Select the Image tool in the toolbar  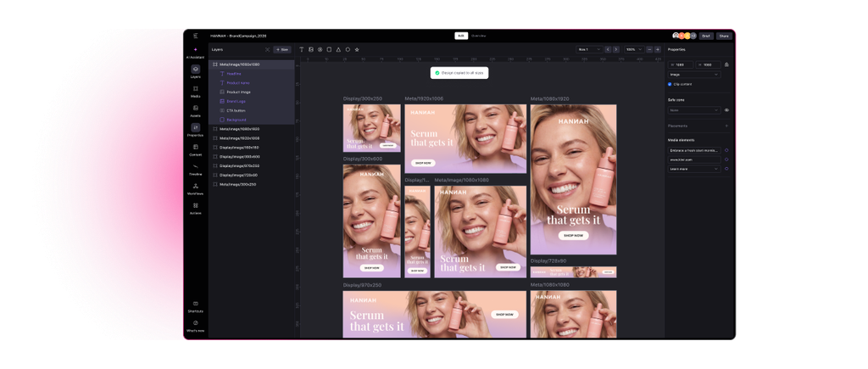click(311, 49)
